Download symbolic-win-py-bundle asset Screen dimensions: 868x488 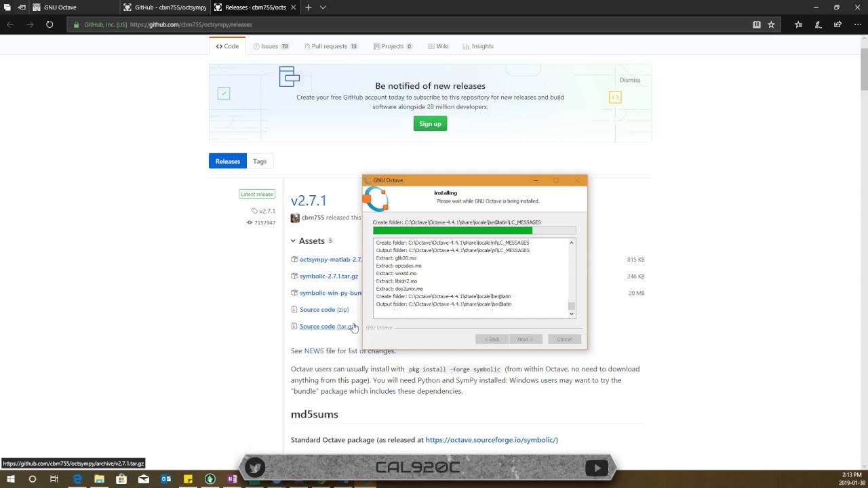point(330,293)
